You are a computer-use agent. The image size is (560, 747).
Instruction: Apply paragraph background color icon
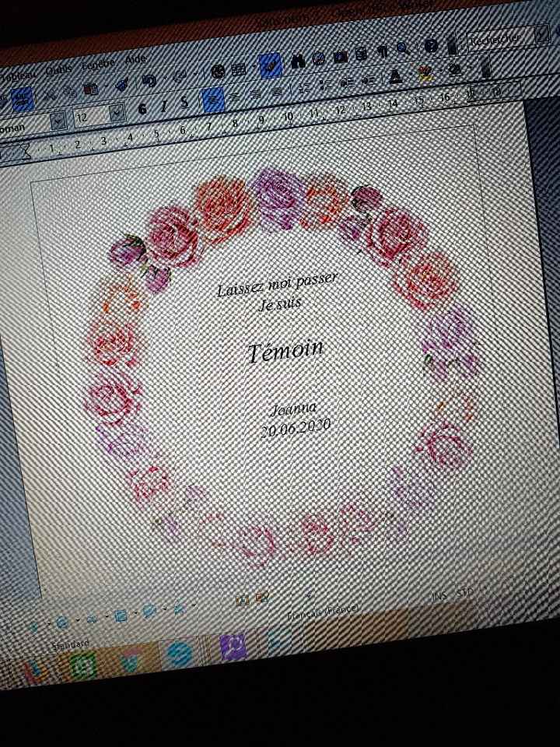[x=456, y=69]
